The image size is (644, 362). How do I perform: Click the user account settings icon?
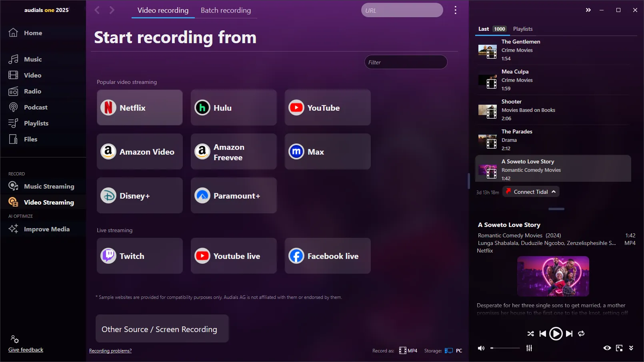(15, 339)
